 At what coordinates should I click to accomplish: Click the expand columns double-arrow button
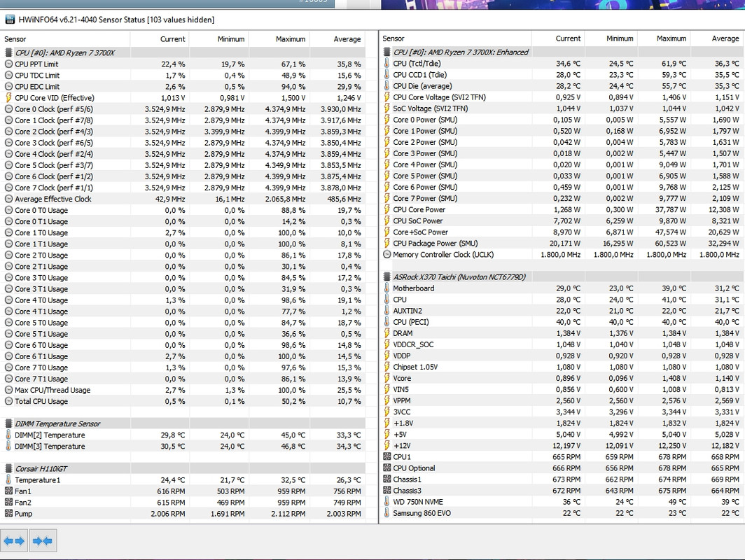(14, 540)
